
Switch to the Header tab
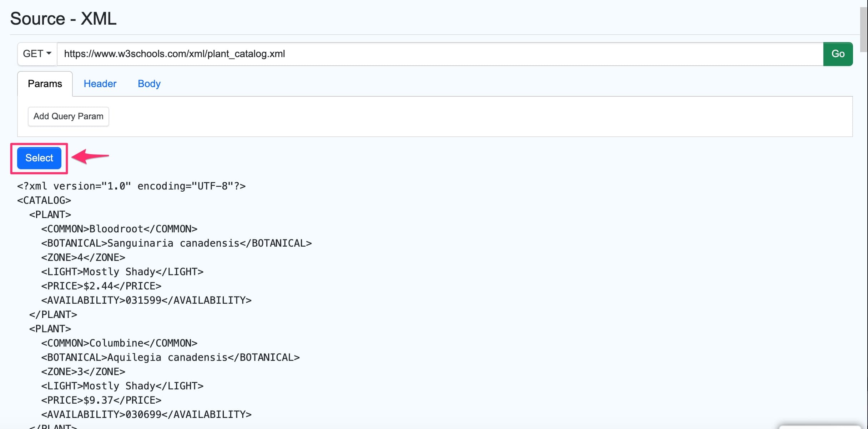click(x=100, y=84)
